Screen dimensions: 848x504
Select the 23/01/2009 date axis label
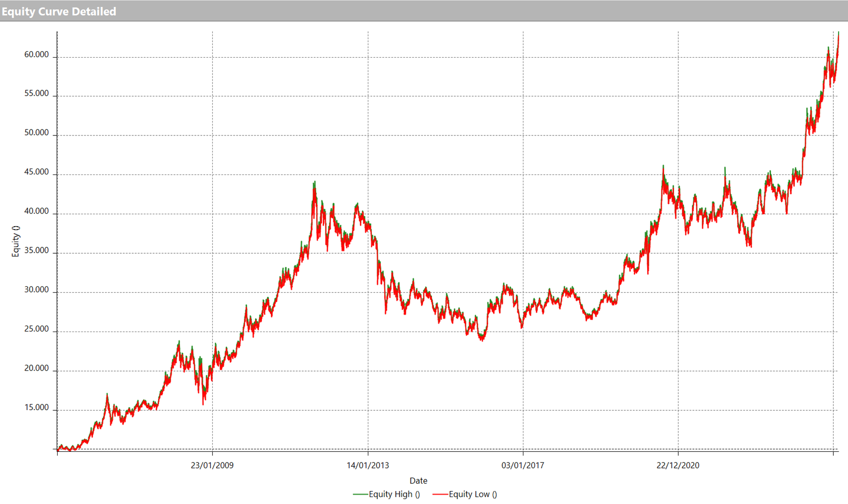pos(212,465)
